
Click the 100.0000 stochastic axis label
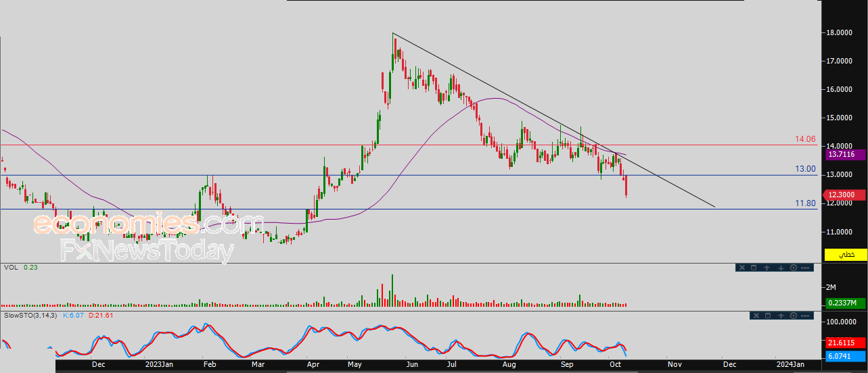(842, 322)
